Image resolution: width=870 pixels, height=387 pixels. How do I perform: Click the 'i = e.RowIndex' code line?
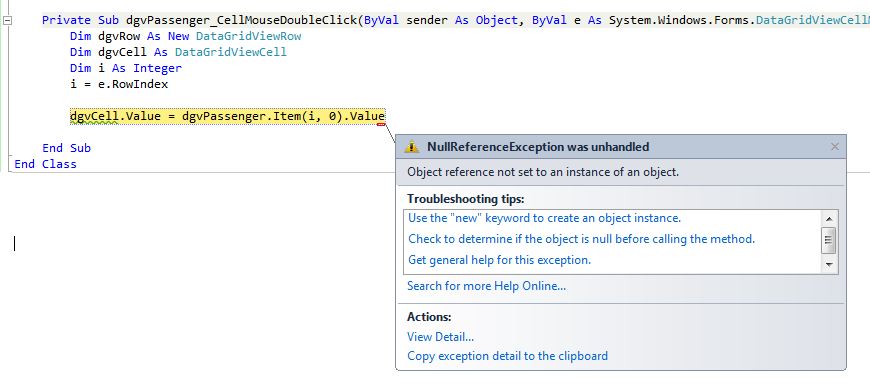tap(119, 84)
